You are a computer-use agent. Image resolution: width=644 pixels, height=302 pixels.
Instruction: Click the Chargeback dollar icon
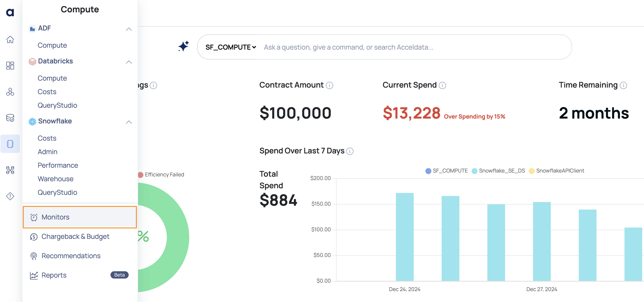[34, 237]
